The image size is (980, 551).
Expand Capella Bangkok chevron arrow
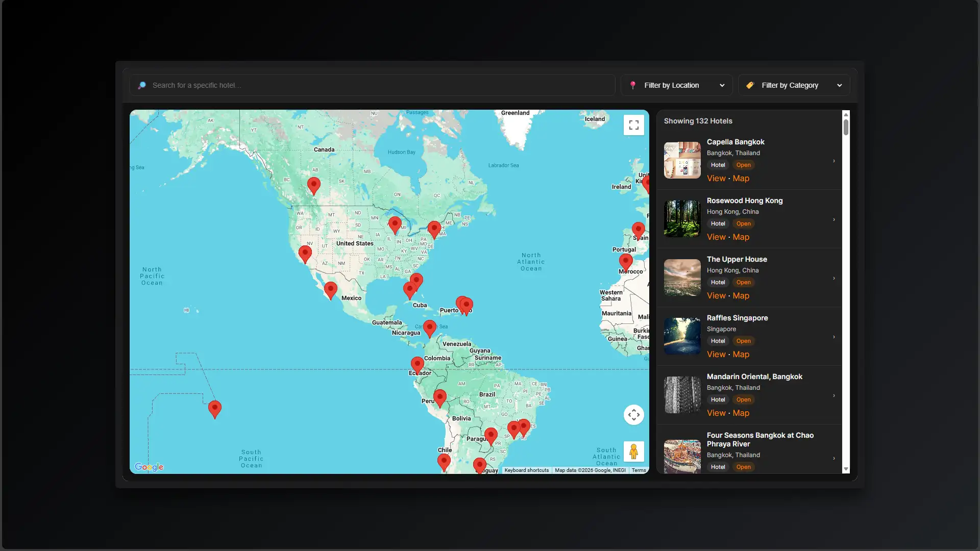point(834,161)
